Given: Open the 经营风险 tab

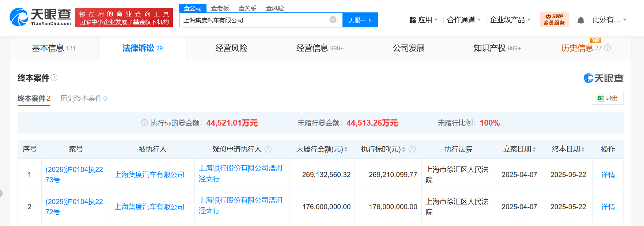Looking at the screenshot, I should coord(231,48).
